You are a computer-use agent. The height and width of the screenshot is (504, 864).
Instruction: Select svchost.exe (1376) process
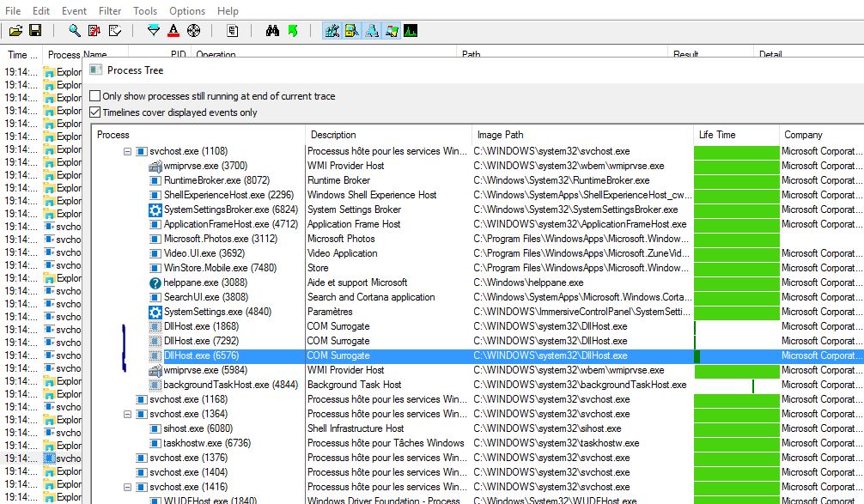[x=188, y=458]
